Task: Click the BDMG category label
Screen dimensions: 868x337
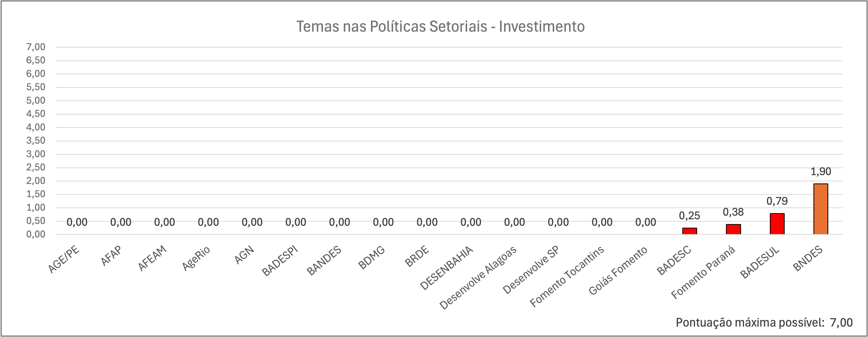Action: [371, 258]
